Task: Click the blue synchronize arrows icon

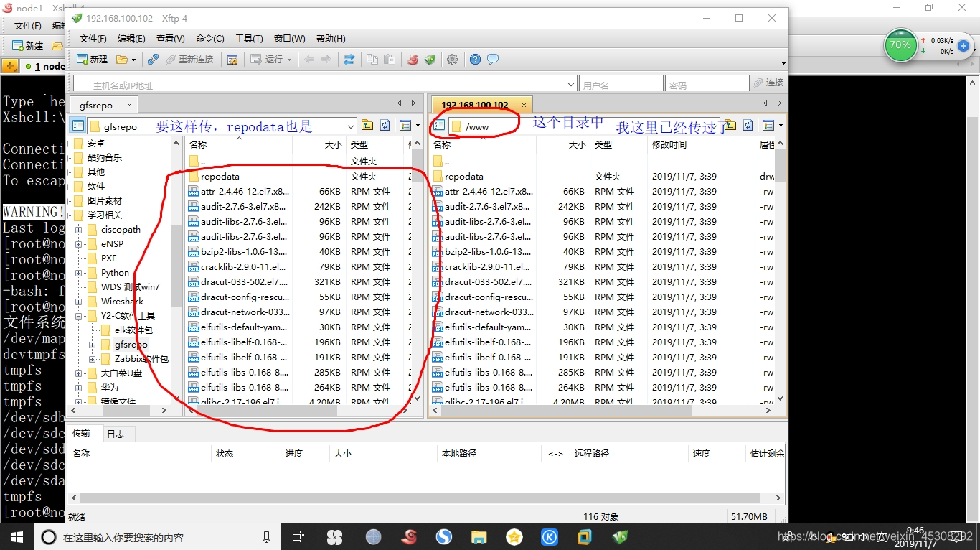Action: 349,60
